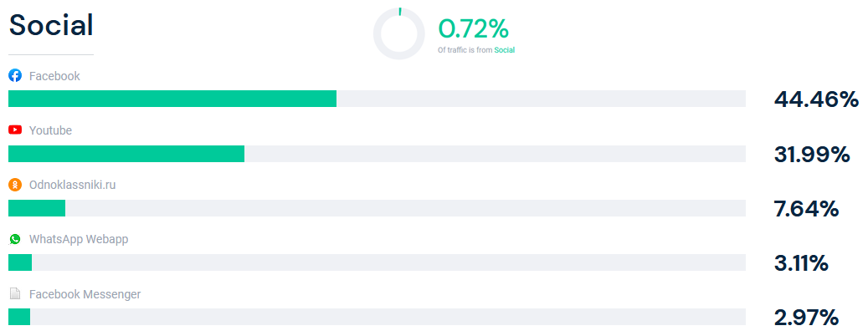Screen dimensions: 868x336
Task: Open the Odnoklassniki.ru source label
Action: point(73,185)
